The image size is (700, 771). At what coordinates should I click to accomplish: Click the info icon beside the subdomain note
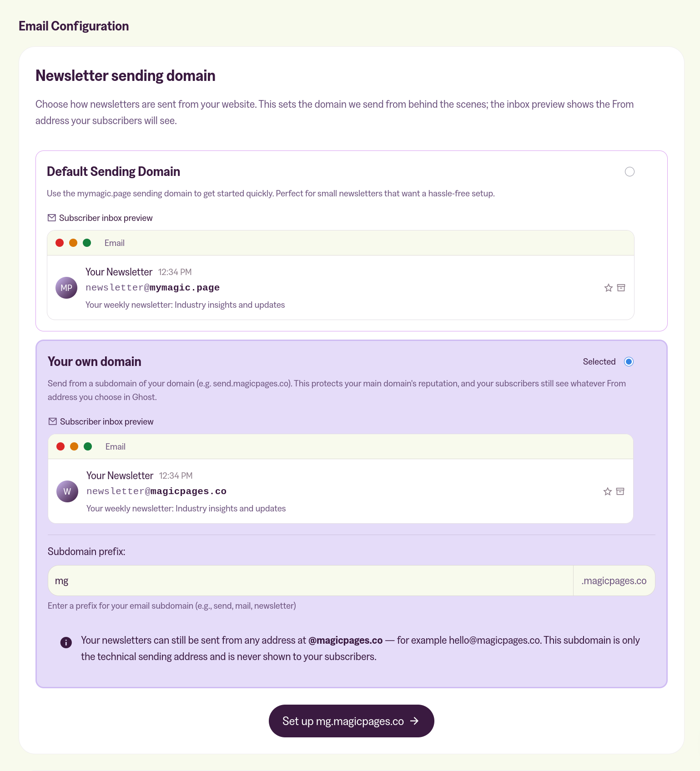66,642
